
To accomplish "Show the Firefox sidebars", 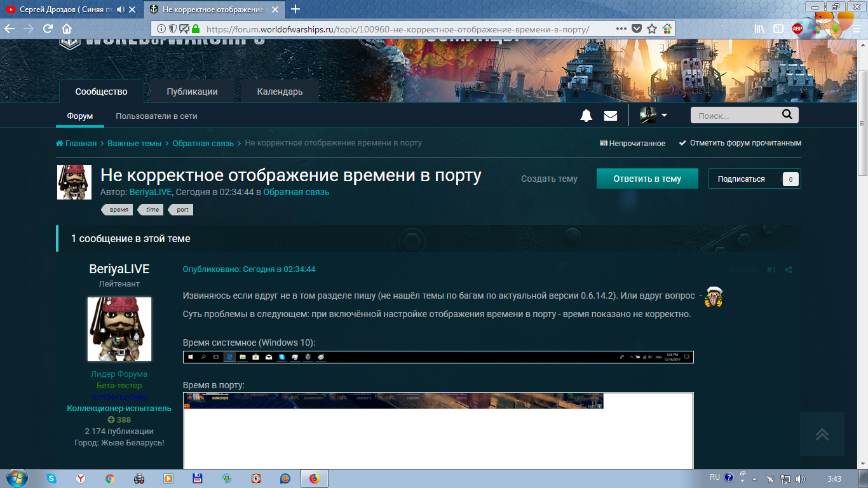I will pos(778,29).
